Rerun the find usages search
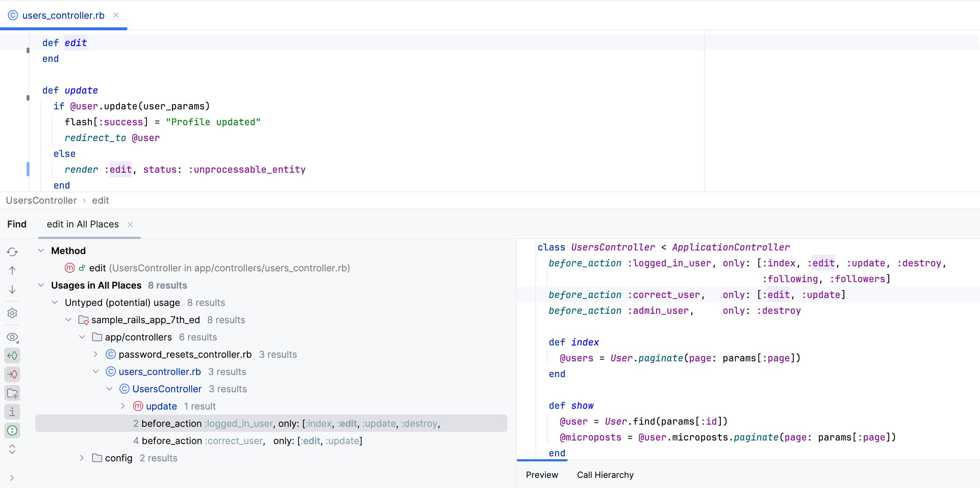The height and width of the screenshot is (488, 980). (12, 252)
